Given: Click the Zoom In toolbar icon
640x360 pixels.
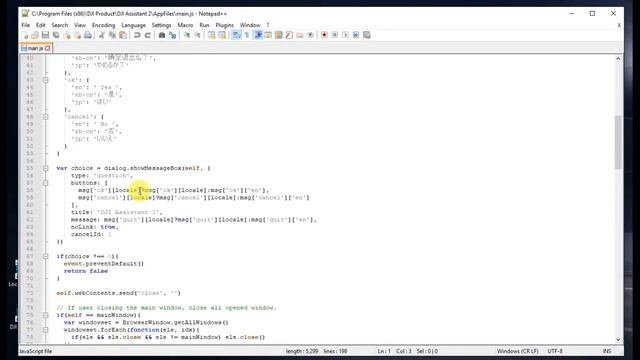Looking at the screenshot, I should point(187,36).
